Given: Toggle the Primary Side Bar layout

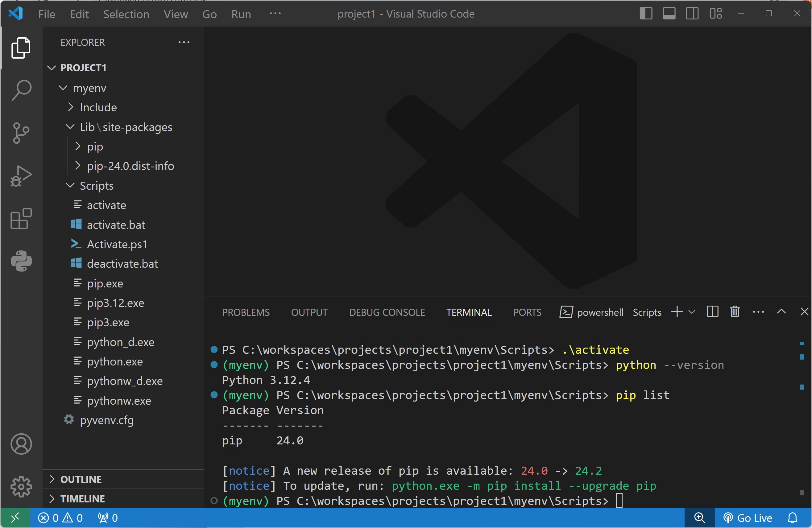Looking at the screenshot, I should tap(646, 14).
